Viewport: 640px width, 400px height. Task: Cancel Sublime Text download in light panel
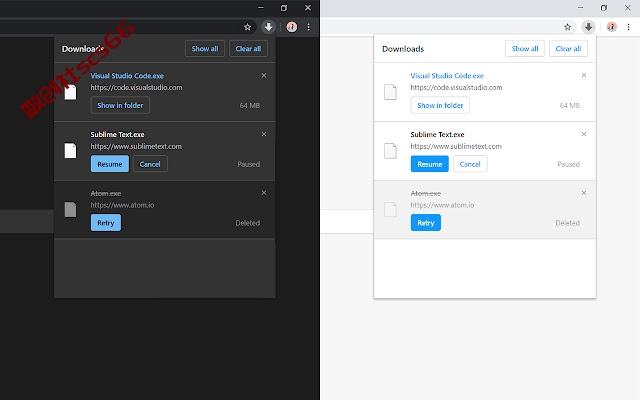tap(470, 164)
